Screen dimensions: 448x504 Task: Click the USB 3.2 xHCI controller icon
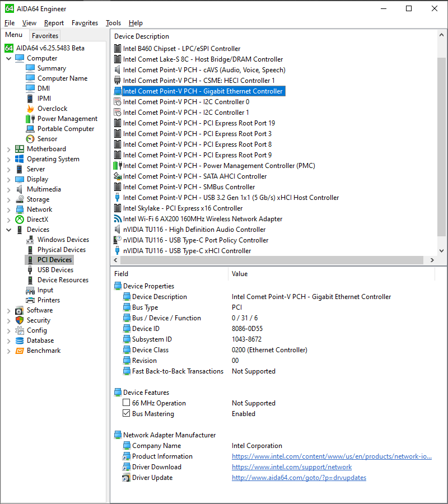point(118,198)
